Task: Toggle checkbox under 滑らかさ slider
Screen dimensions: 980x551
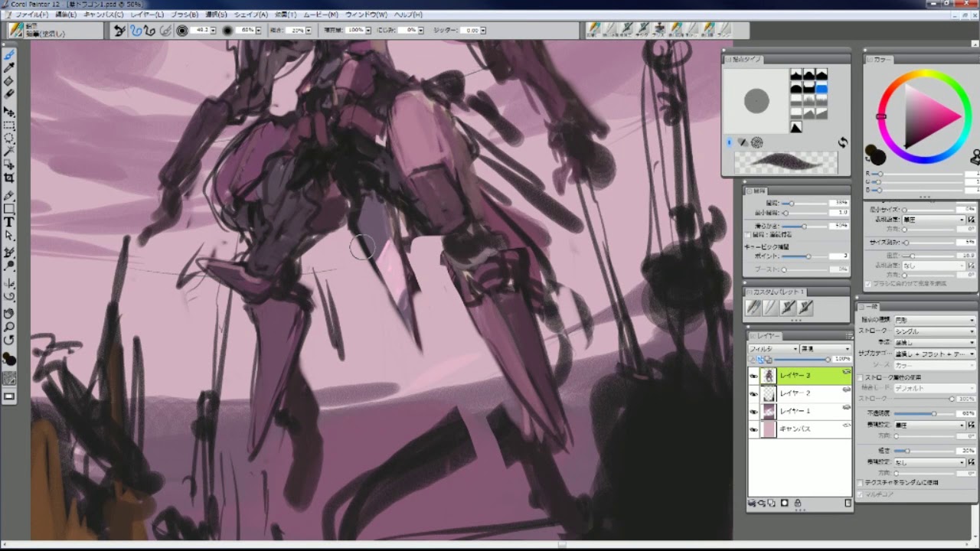Action: pos(748,235)
